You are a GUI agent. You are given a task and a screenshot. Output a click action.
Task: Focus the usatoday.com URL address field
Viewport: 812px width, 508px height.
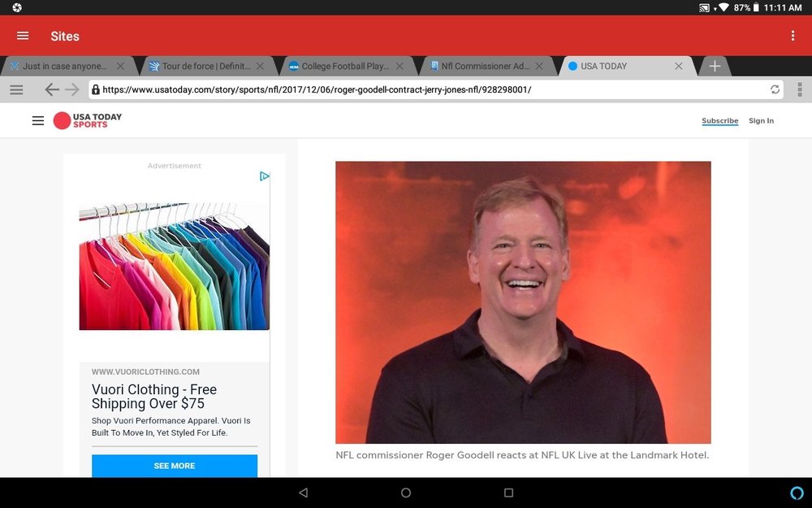[436, 89]
